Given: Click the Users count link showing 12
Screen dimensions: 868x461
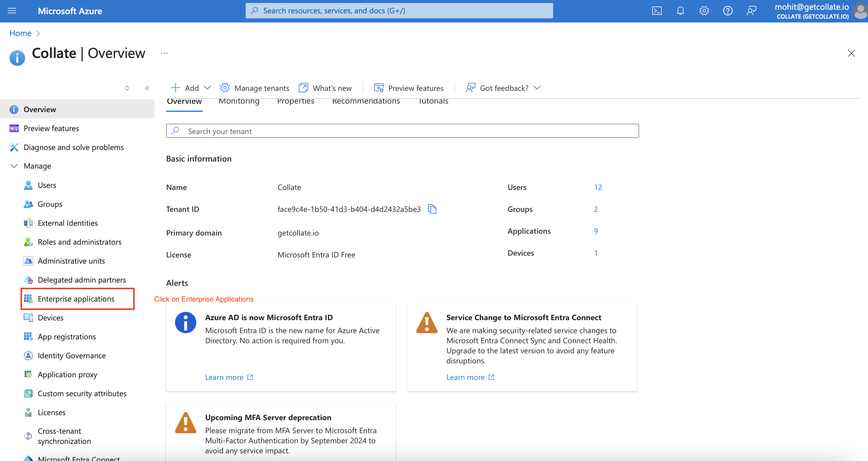Looking at the screenshot, I should pos(598,187).
